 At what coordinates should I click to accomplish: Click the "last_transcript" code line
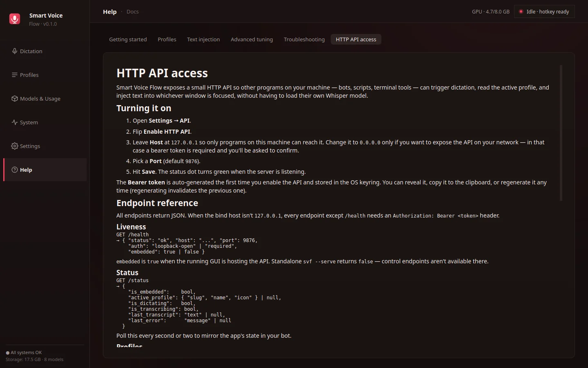tap(176, 315)
